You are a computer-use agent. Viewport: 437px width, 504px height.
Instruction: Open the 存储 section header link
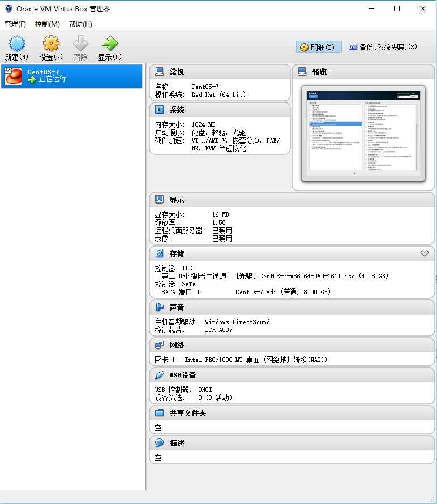[177, 253]
